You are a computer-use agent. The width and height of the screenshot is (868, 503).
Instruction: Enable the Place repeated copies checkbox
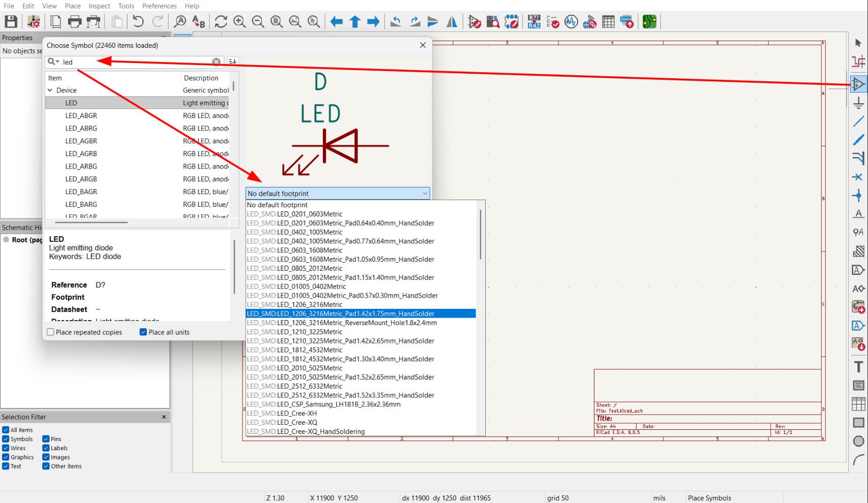[50, 332]
